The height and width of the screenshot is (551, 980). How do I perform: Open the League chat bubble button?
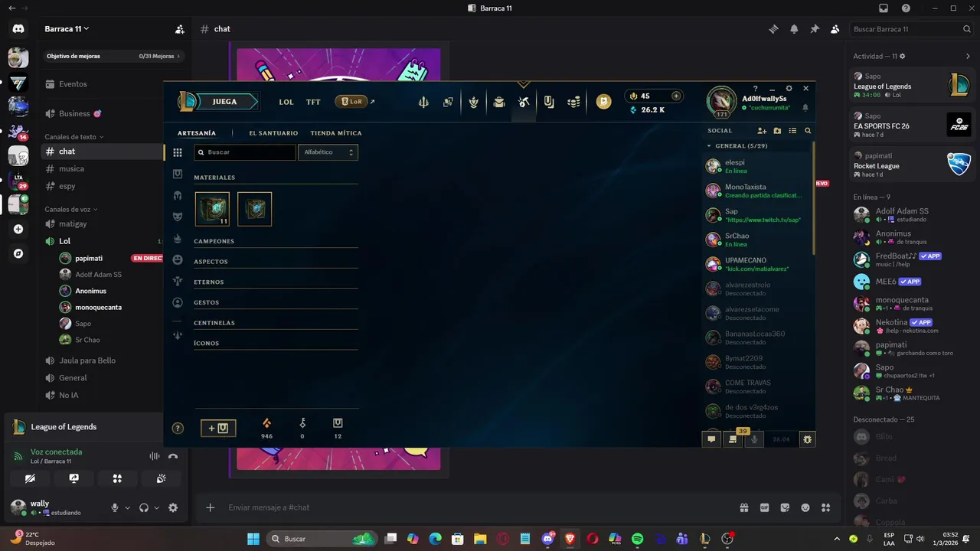tap(711, 439)
